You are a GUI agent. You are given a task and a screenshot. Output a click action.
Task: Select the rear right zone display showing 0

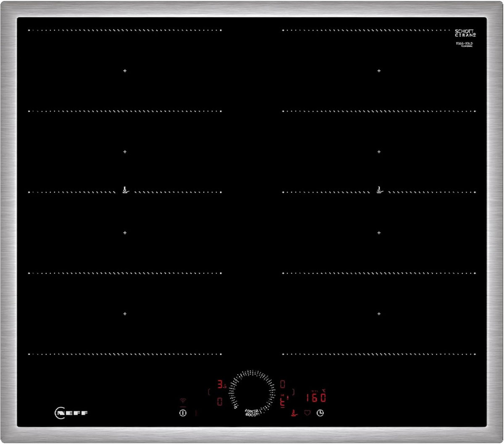[283, 384]
